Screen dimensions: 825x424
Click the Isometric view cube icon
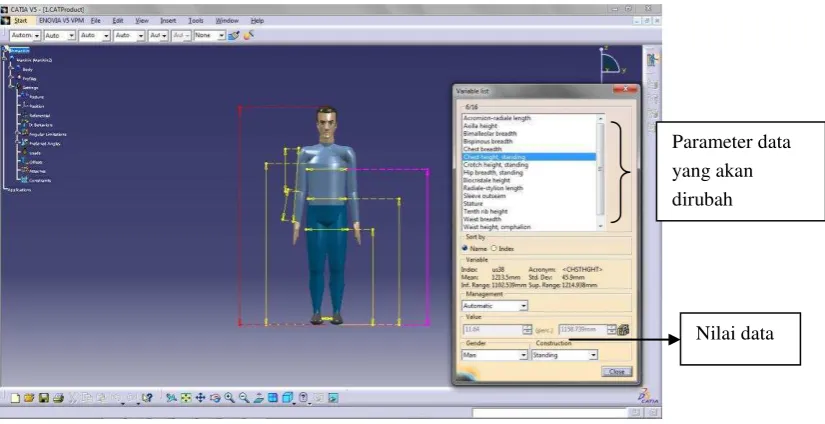(x=287, y=398)
